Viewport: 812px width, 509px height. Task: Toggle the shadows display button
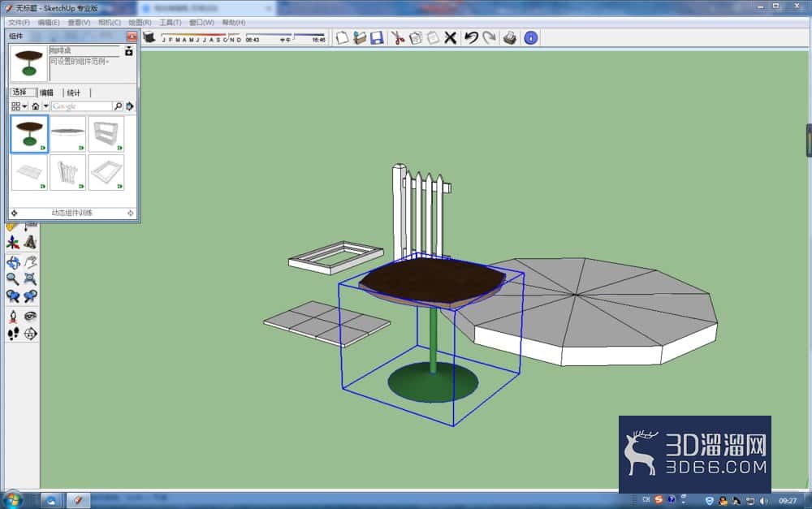coord(149,37)
